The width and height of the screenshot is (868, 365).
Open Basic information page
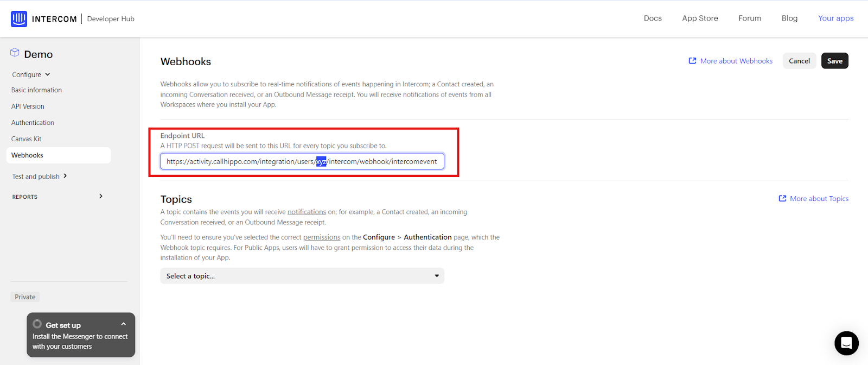point(36,90)
